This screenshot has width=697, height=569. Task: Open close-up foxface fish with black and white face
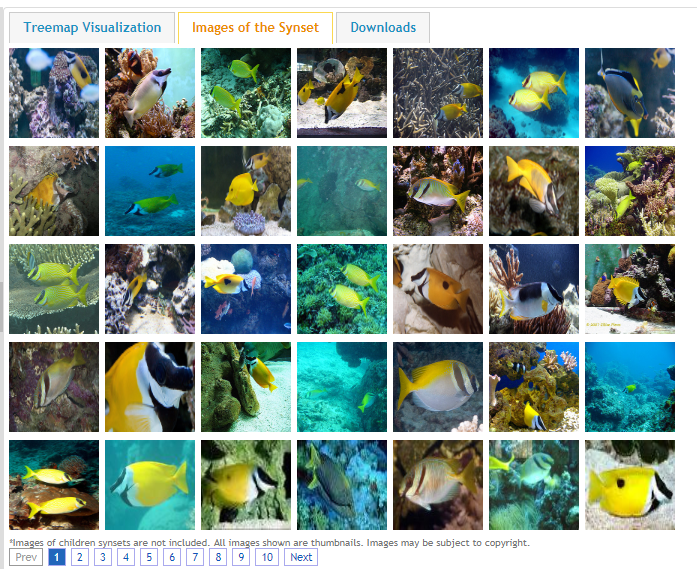pos(150,387)
